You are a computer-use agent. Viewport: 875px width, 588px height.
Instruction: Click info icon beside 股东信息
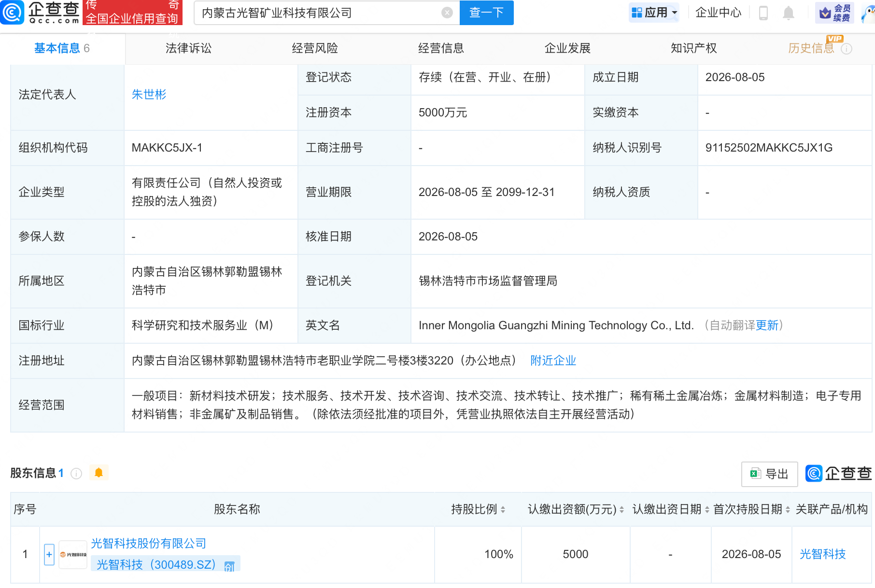pos(76,474)
